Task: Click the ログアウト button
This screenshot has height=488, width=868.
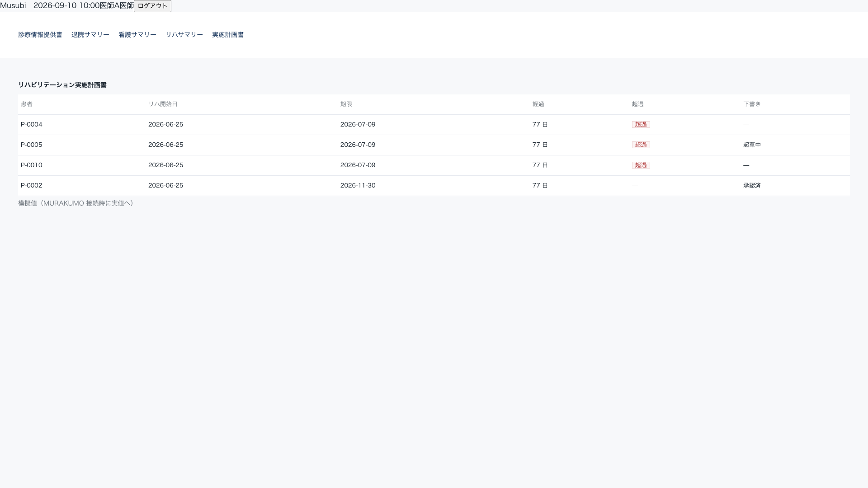Action: [152, 6]
